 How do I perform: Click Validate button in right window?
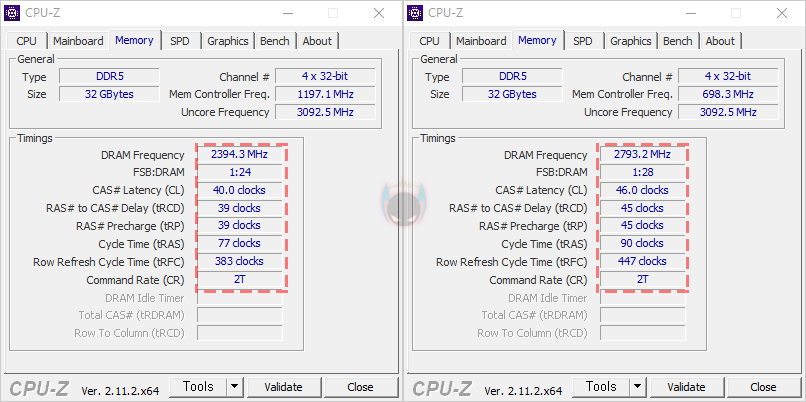tap(687, 387)
